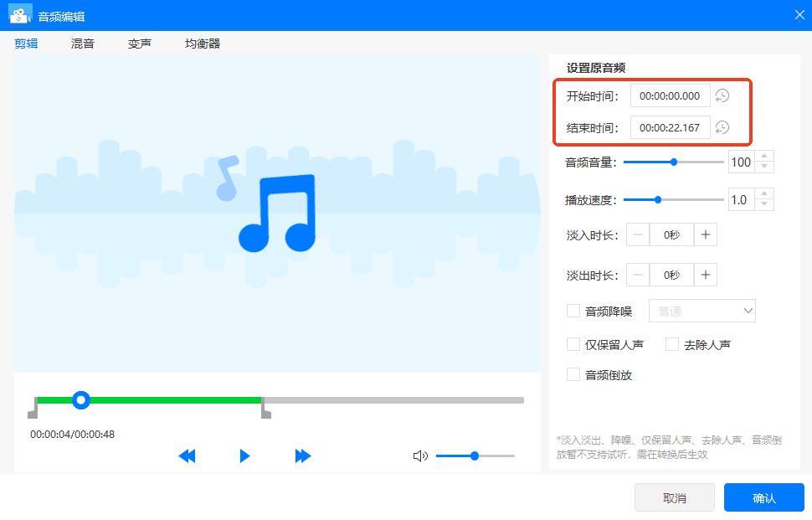
Task: Increase the fade-in duration with plus
Action: 705,235
